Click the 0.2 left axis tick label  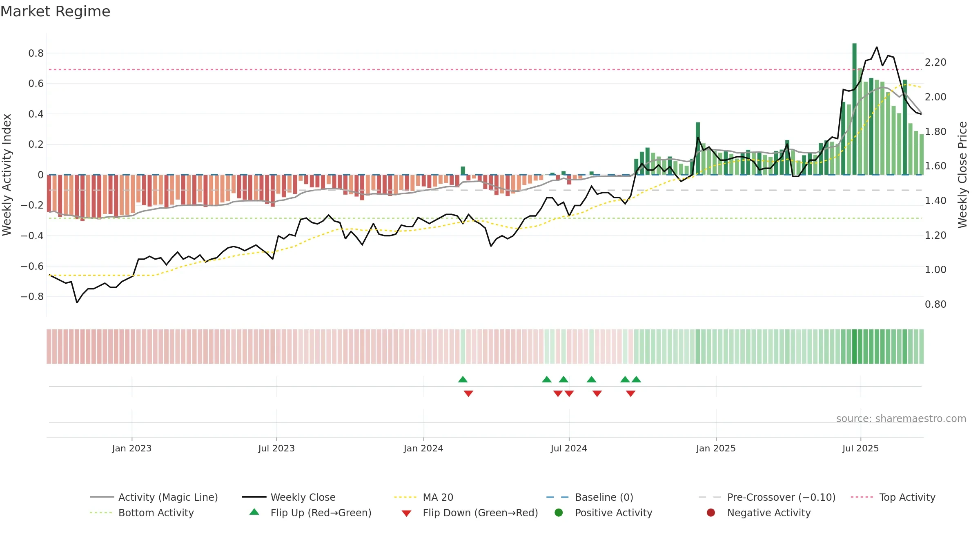pyautogui.click(x=36, y=144)
